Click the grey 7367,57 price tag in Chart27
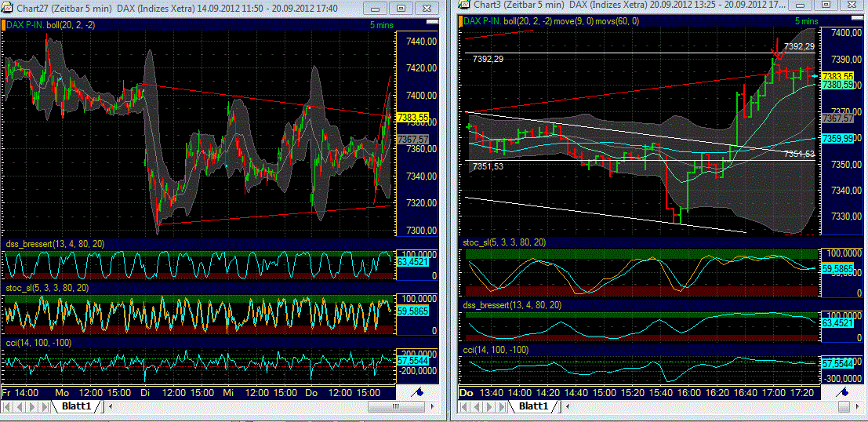 pos(414,139)
